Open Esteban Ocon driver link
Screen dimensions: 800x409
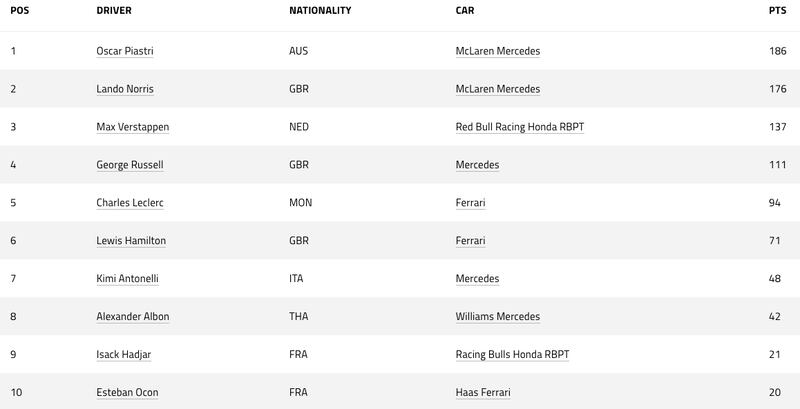[128, 392]
